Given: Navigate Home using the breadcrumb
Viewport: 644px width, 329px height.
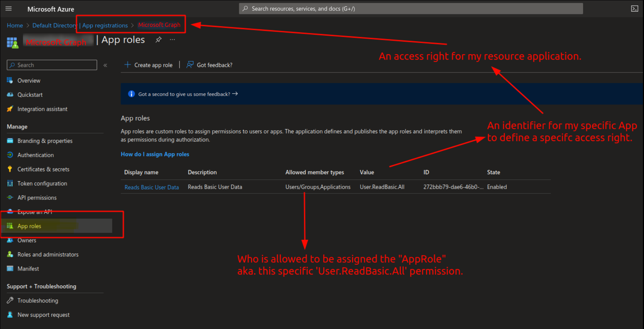Looking at the screenshot, I should (x=15, y=25).
